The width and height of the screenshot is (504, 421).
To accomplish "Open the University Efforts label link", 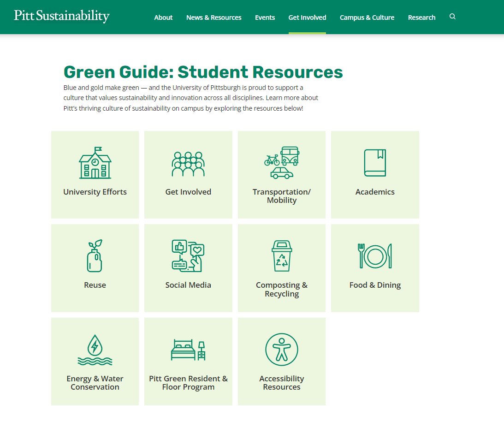I will pos(95,192).
